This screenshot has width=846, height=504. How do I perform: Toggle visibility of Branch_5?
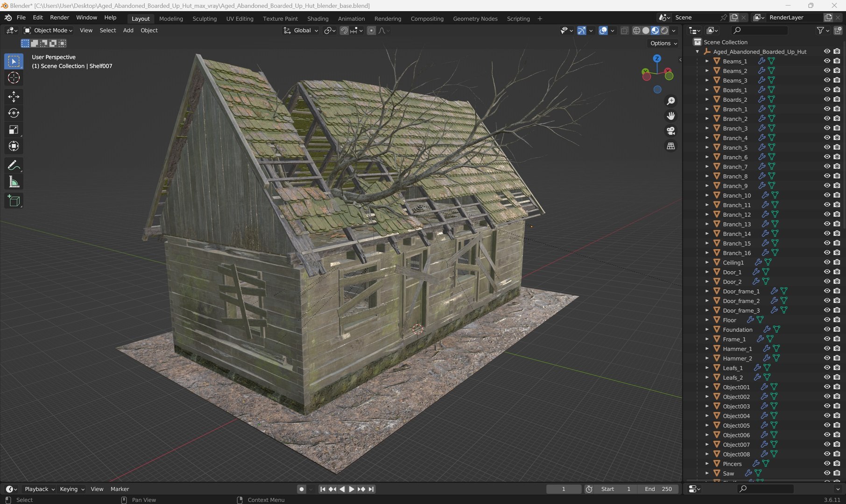click(827, 147)
